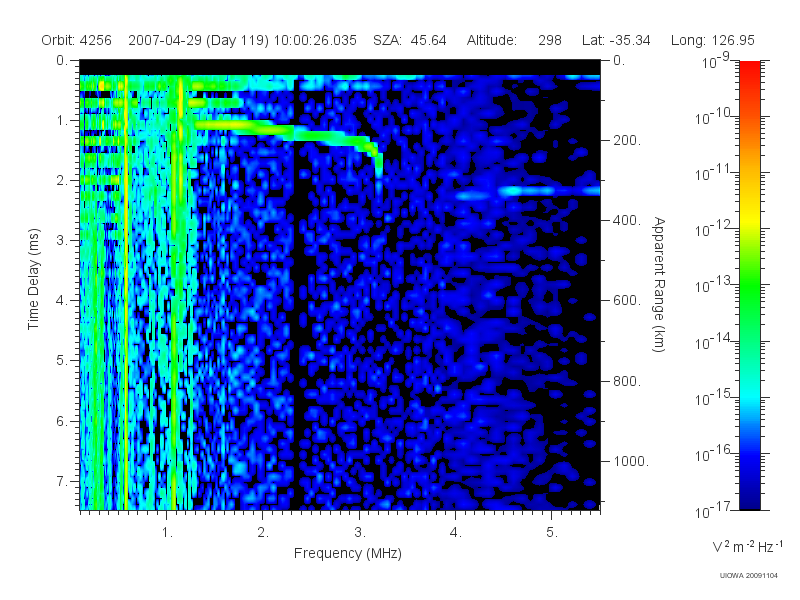Image resolution: width=800 pixels, height=600 pixels.
Task: Click the 'V² m⁻² Hz⁻¹' units label
Action: [747, 546]
